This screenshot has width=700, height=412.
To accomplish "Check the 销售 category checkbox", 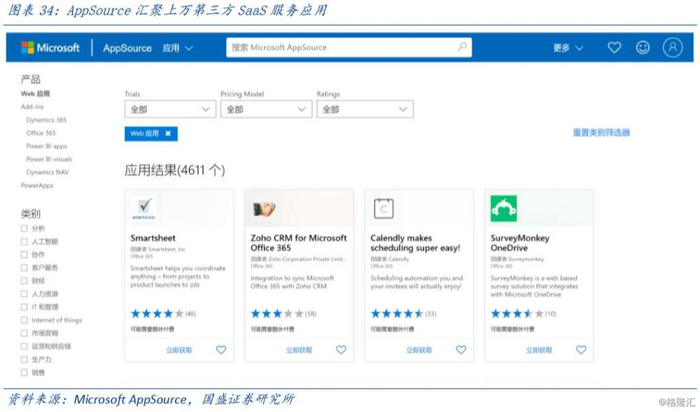I will 24,372.
